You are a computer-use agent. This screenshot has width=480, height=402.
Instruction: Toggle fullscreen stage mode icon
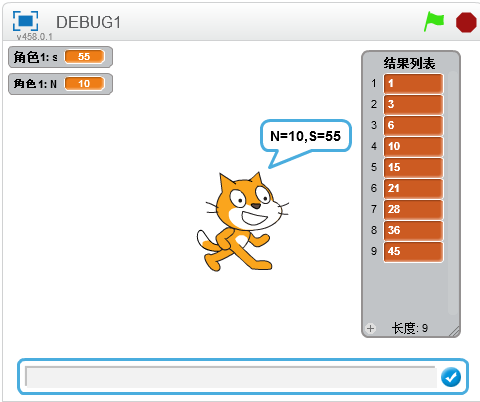click(x=25, y=21)
